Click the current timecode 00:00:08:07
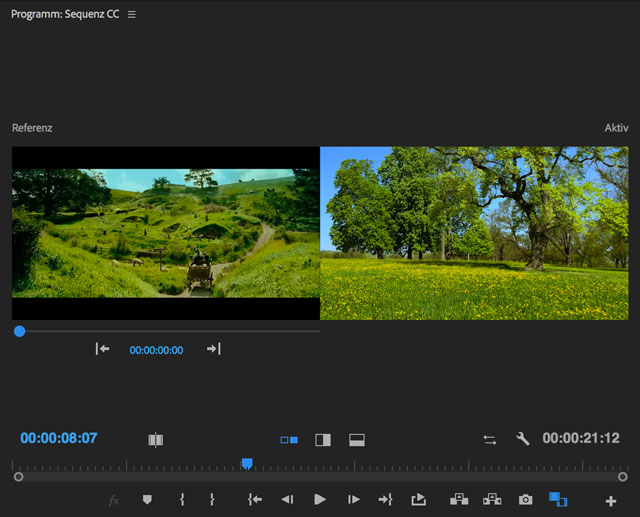Image resolution: width=640 pixels, height=517 pixels. coord(59,438)
